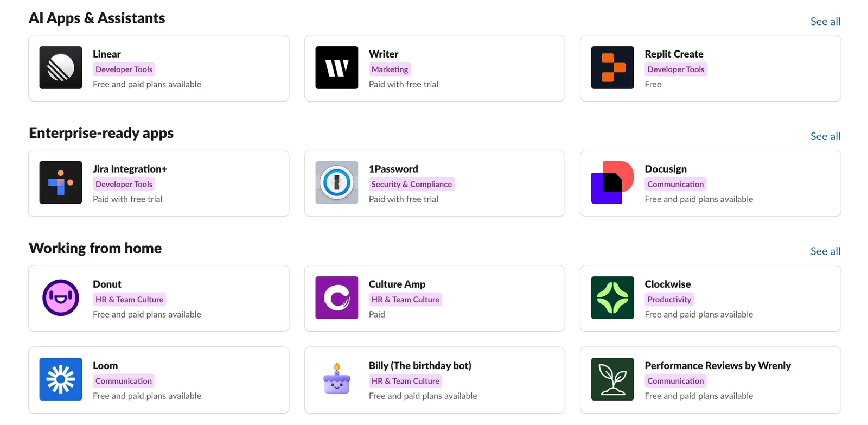The width and height of the screenshot is (868, 425).
Task: Click the Security & Compliance tag under 1Password
Action: click(x=411, y=184)
